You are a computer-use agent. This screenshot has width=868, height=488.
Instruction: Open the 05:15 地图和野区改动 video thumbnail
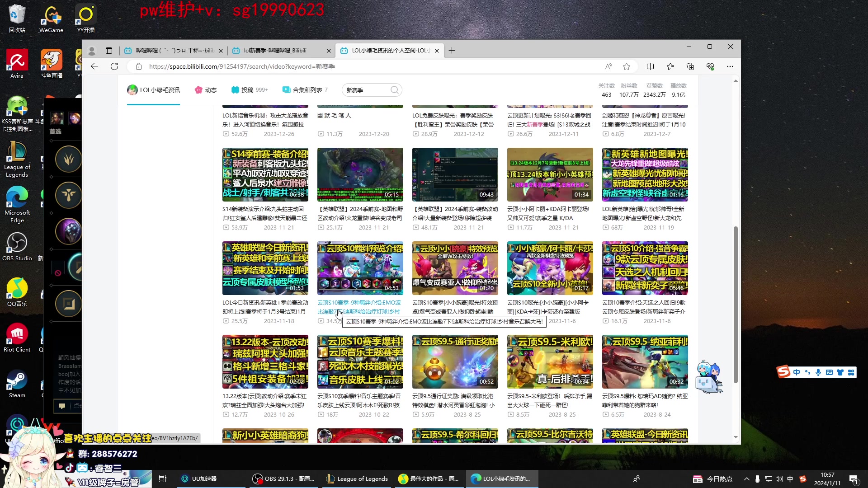[360, 174]
